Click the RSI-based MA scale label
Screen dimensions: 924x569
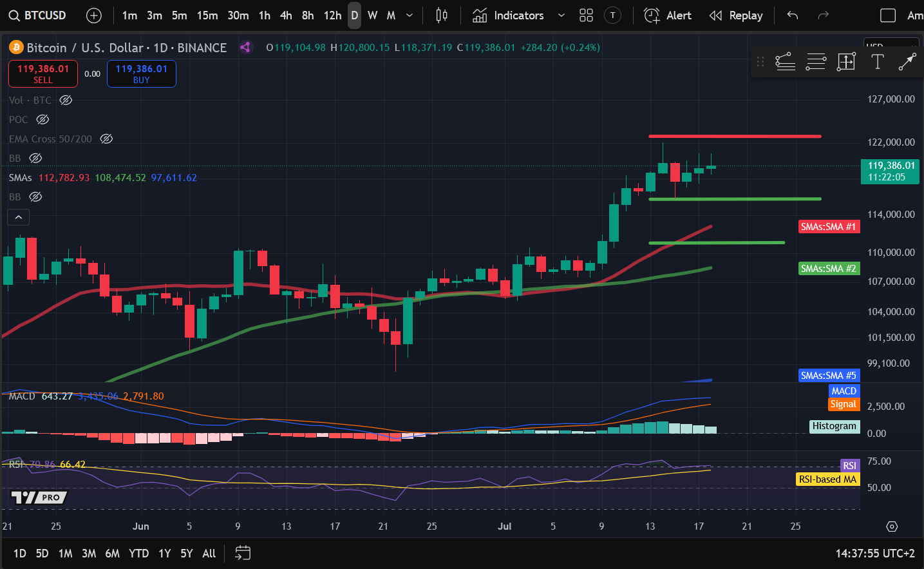(828, 479)
